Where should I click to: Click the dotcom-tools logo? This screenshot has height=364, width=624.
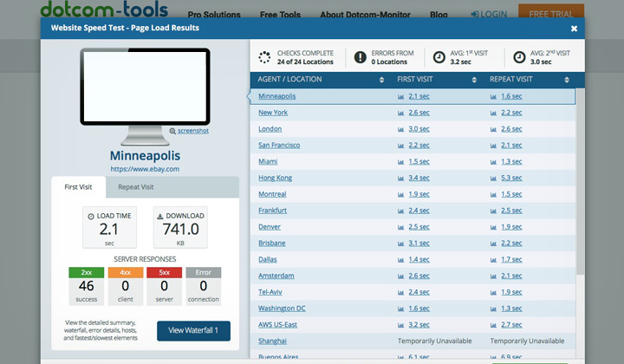[104, 10]
